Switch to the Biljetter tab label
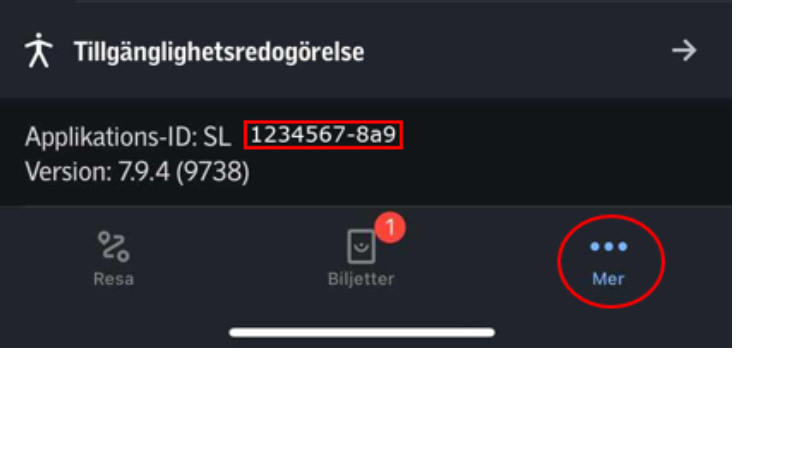Image resolution: width=800 pixels, height=450 pixels. click(361, 279)
